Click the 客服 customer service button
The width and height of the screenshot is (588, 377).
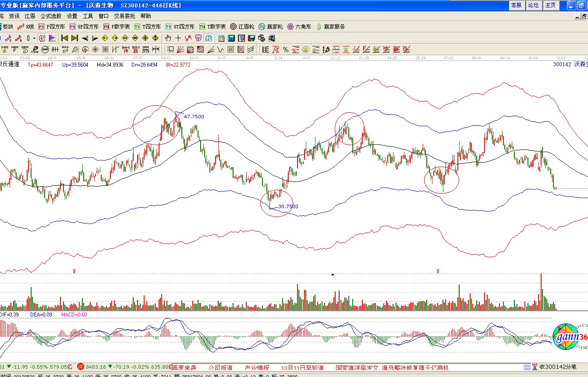517,5
